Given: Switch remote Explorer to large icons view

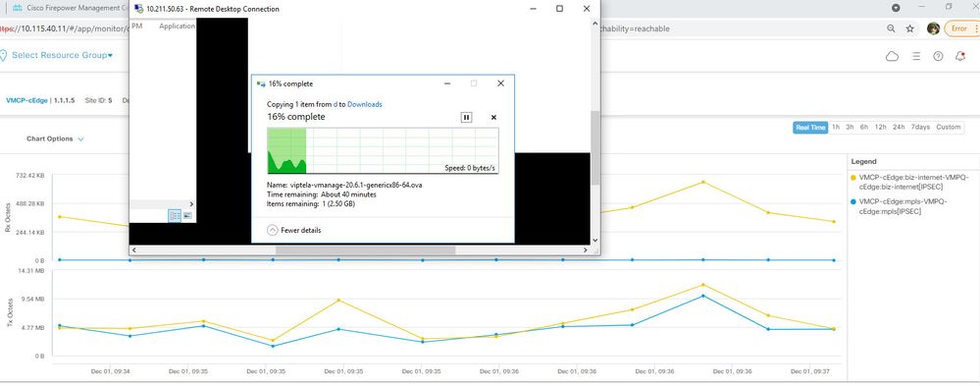Looking at the screenshot, I should click(187, 215).
